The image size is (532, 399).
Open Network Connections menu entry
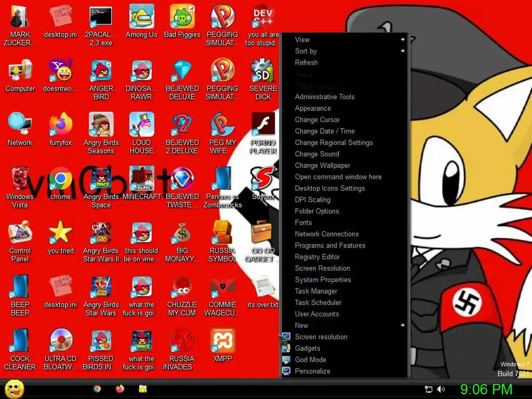344,234
